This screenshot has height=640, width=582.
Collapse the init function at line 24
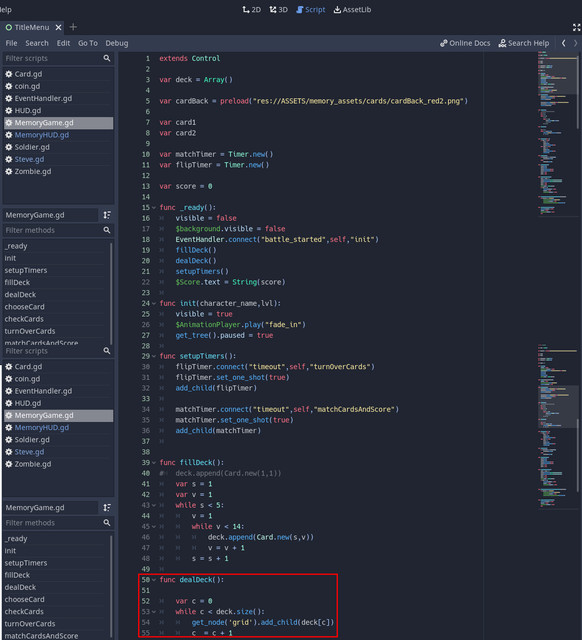coord(154,304)
